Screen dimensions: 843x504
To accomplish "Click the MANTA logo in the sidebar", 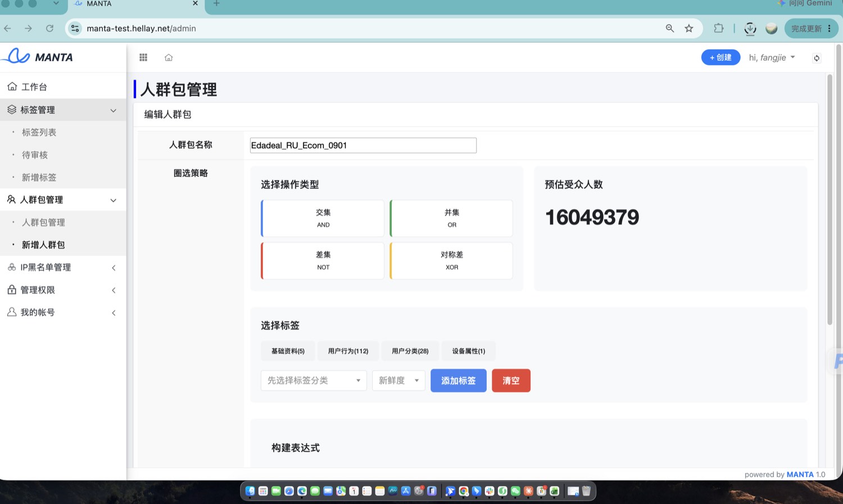I will pos(38,57).
